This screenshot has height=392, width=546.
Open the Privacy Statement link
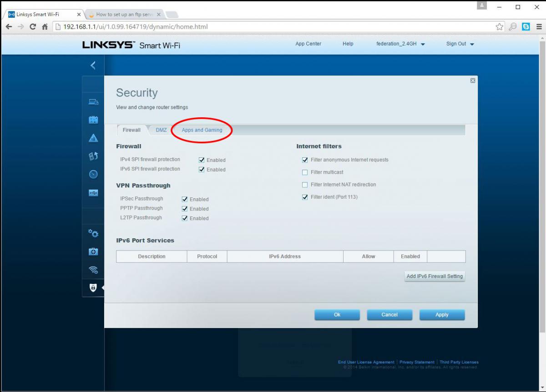(417, 362)
